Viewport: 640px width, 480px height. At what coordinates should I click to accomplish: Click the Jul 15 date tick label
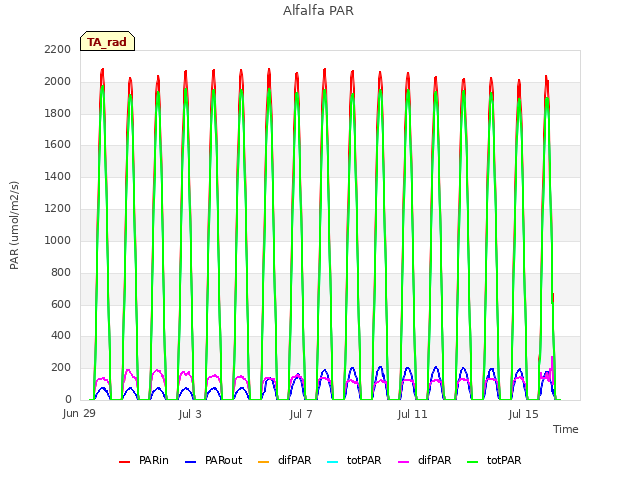524,414
